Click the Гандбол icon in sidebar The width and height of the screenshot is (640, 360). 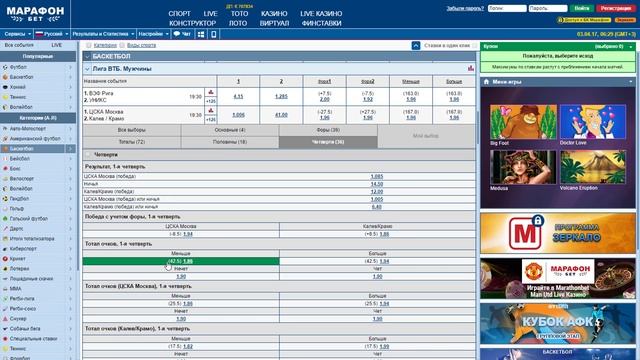tap(5, 199)
